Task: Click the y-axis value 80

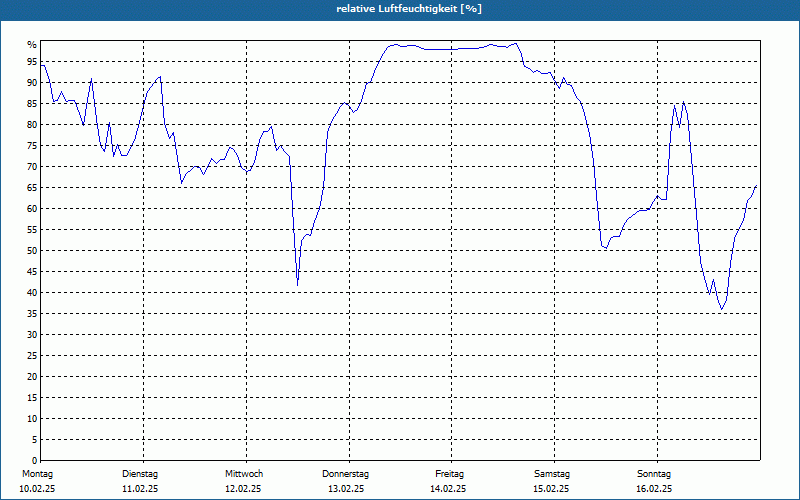Action: [32, 124]
